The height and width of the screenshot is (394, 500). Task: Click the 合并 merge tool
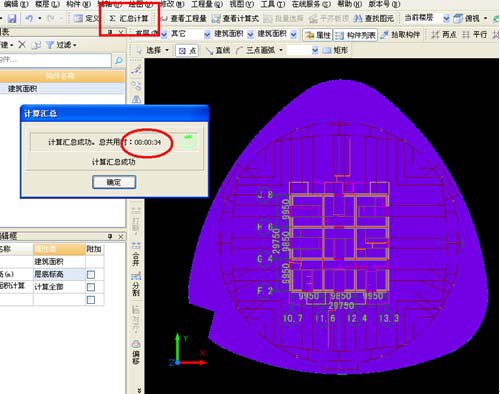point(136,254)
